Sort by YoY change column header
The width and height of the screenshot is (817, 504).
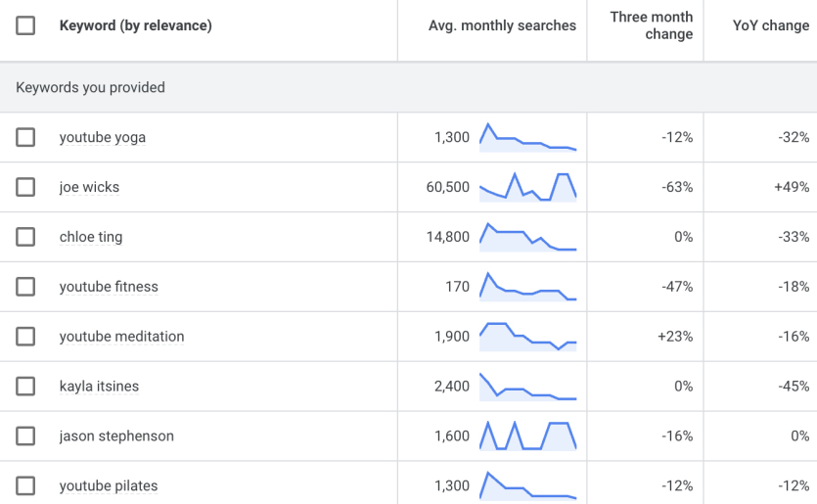click(x=771, y=25)
